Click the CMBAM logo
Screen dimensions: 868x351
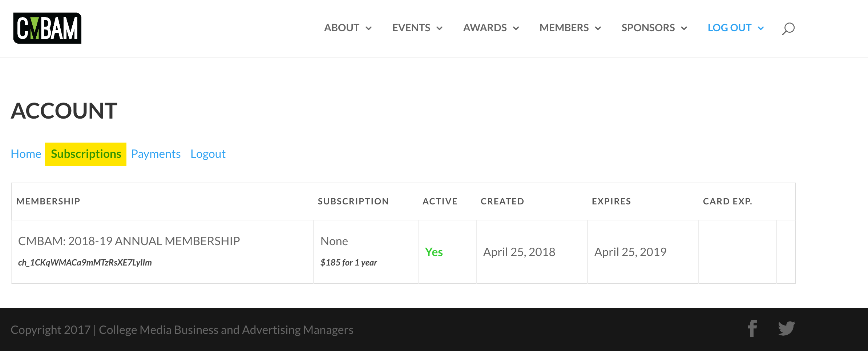click(47, 28)
